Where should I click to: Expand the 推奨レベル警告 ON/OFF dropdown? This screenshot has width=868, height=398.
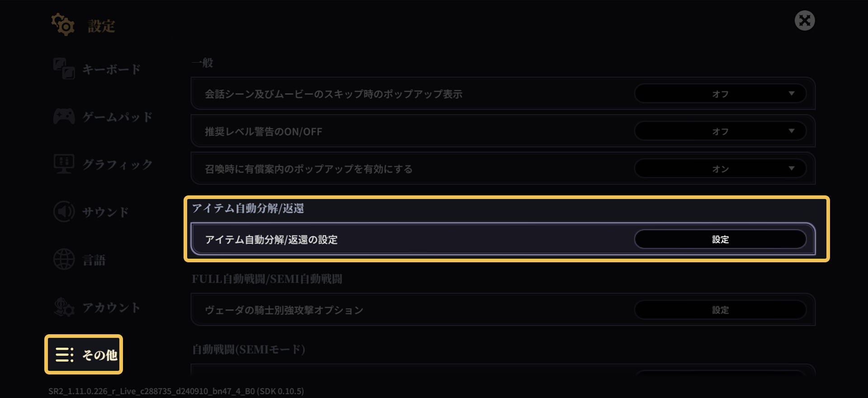tap(720, 131)
